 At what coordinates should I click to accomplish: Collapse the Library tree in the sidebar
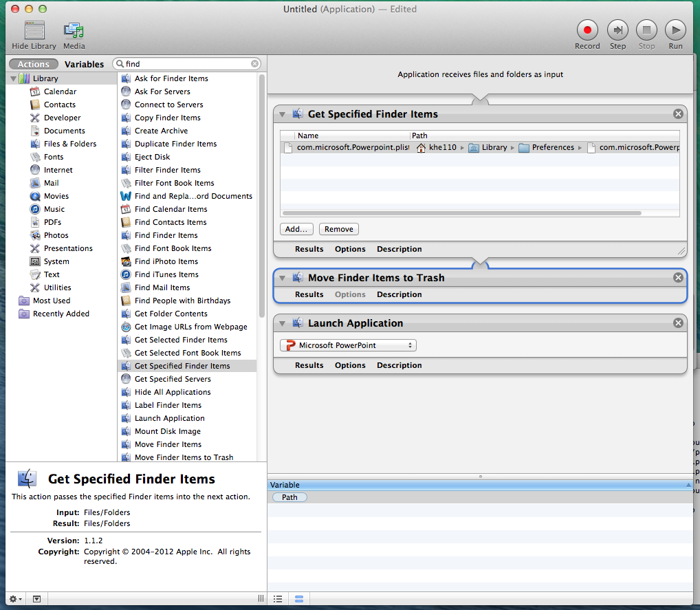tap(13, 79)
